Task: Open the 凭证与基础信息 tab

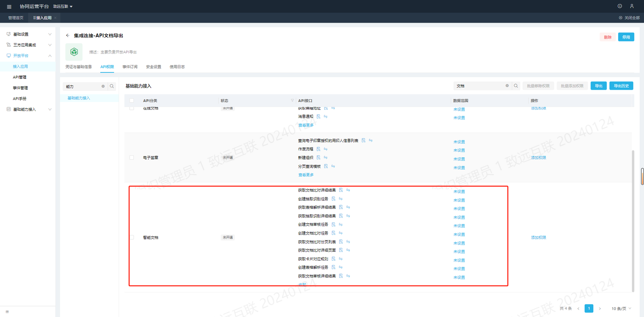Action: 78,67
